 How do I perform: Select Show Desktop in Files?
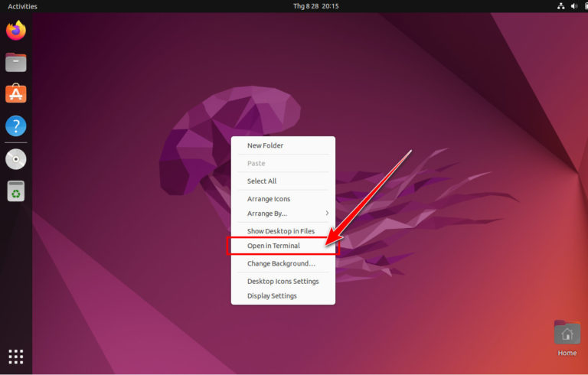[x=283, y=231]
